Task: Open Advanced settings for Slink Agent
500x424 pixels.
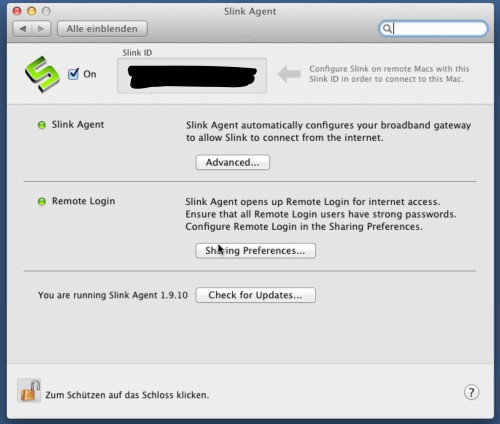Action: point(232,162)
